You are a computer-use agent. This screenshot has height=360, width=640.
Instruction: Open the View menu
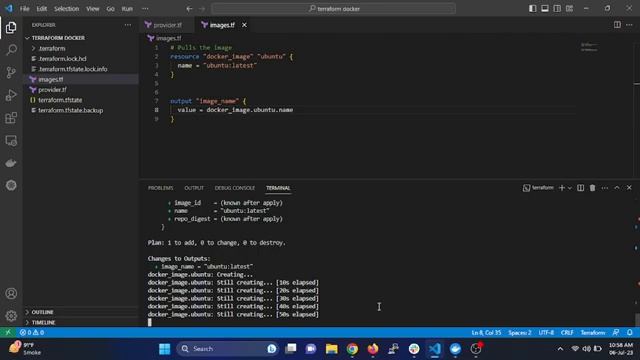(x=93, y=9)
